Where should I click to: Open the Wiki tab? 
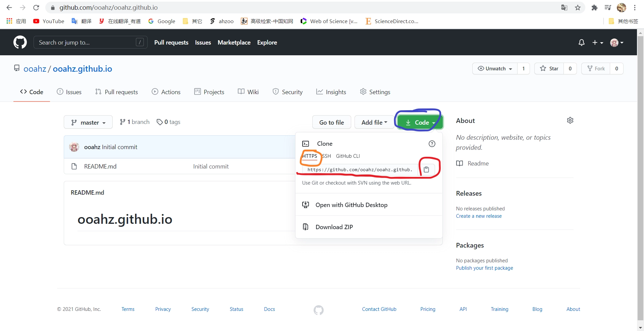(x=248, y=92)
